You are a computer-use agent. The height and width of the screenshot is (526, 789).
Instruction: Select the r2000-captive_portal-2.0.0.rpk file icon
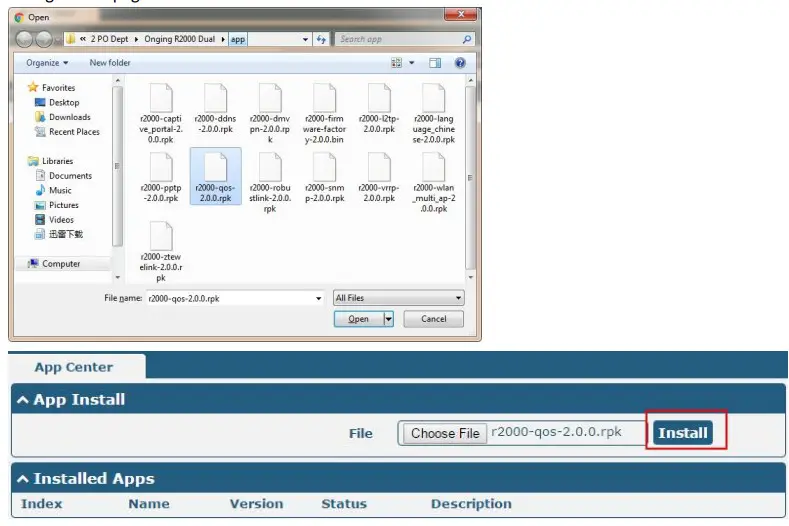[x=161, y=98]
